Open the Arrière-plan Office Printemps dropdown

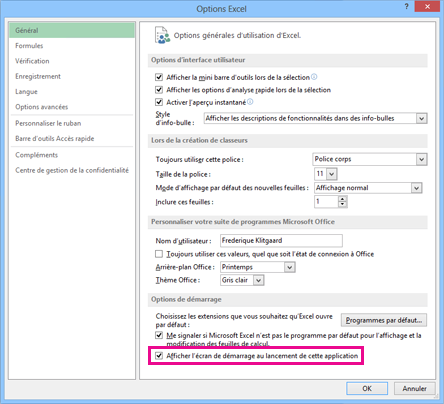click(x=290, y=267)
